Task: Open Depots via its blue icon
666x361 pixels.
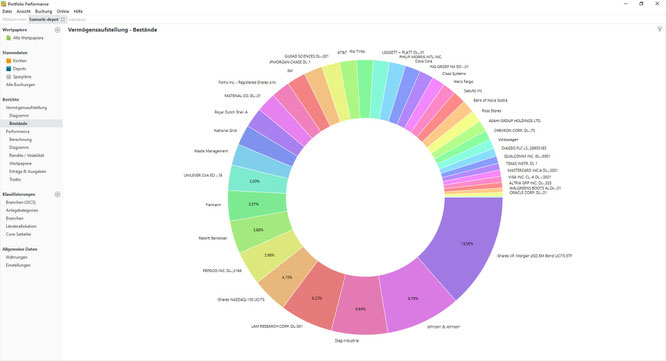Action: (x=8, y=68)
